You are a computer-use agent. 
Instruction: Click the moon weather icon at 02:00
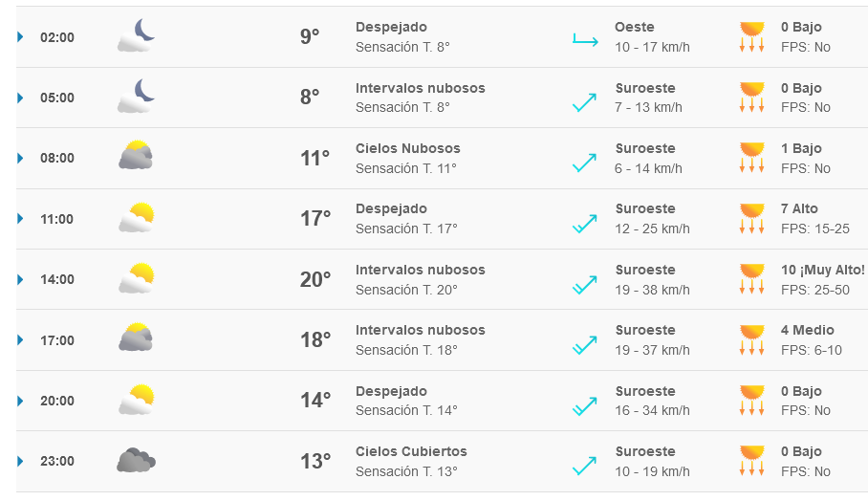136,36
